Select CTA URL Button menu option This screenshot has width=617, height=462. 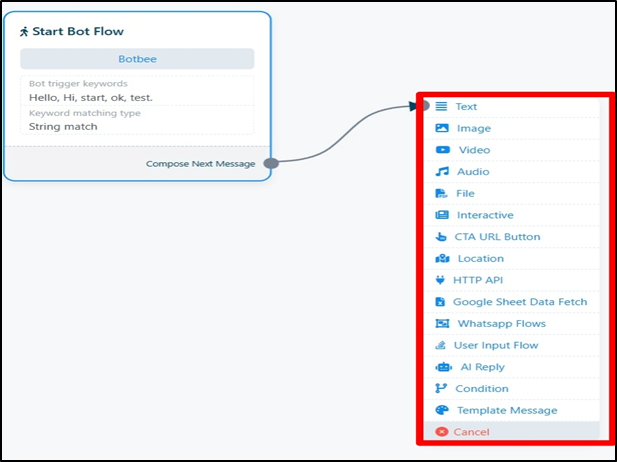click(x=497, y=237)
